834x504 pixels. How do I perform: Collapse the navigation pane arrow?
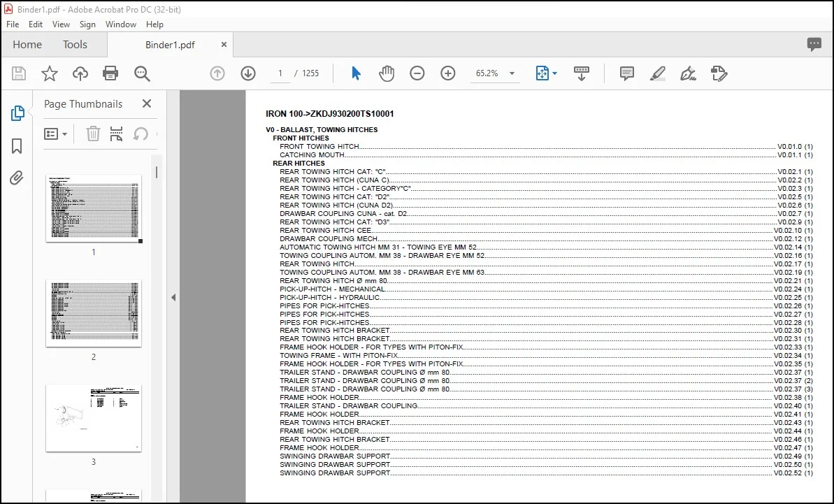tap(173, 297)
